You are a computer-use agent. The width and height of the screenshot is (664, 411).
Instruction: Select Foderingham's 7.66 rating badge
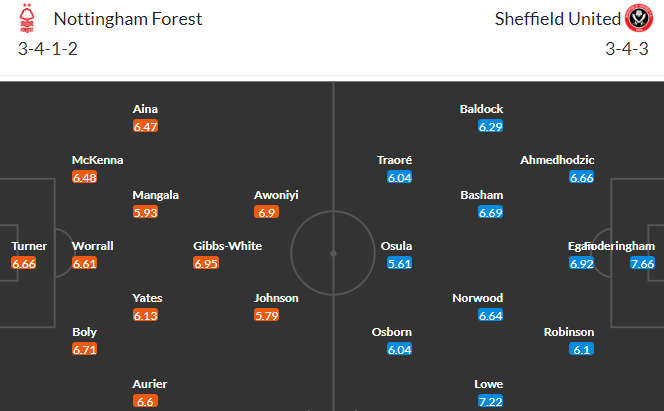coord(642,263)
